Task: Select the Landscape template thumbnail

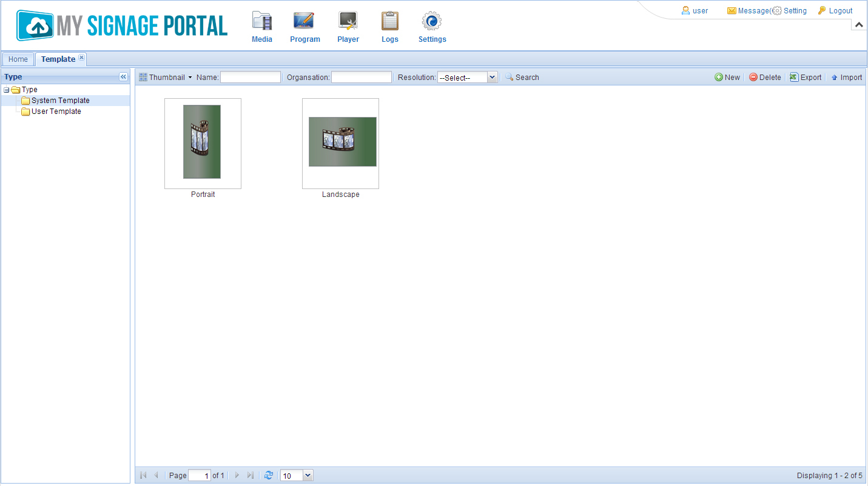Action: pos(340,143)
